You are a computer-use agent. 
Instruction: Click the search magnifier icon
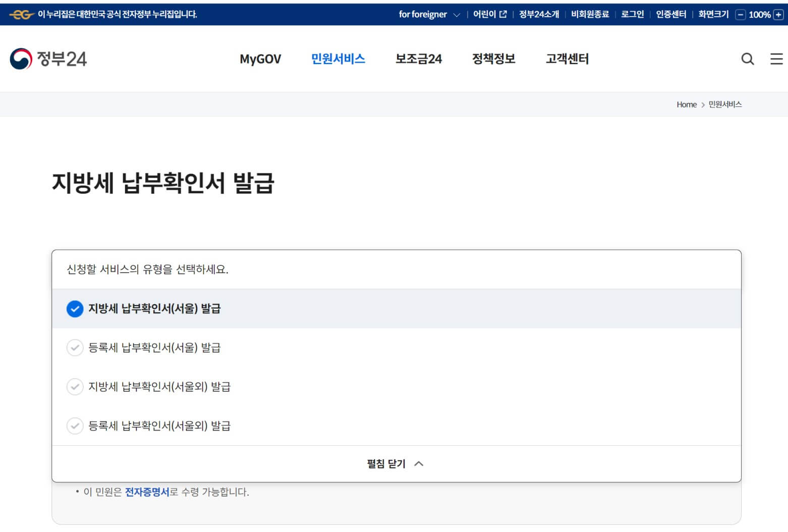(747, 59)
